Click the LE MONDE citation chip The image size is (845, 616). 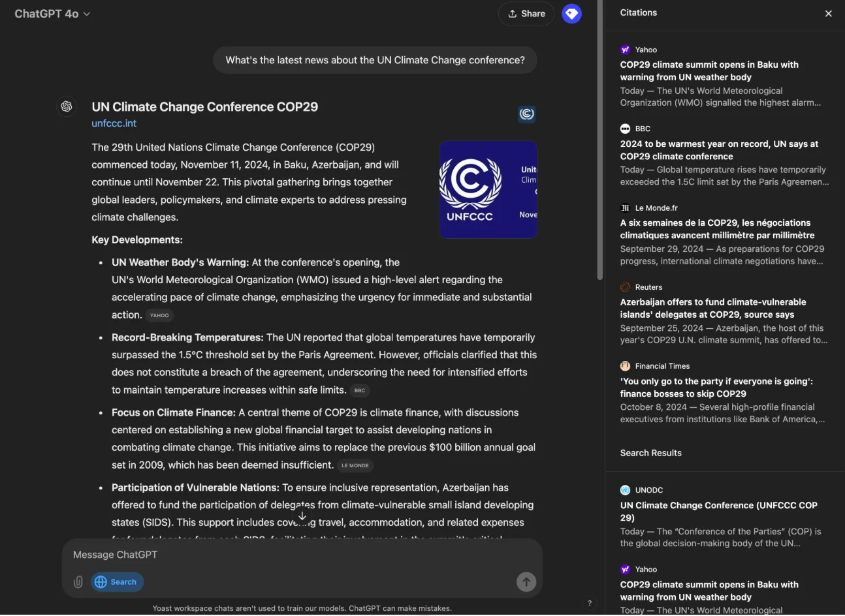click(355, 465)
